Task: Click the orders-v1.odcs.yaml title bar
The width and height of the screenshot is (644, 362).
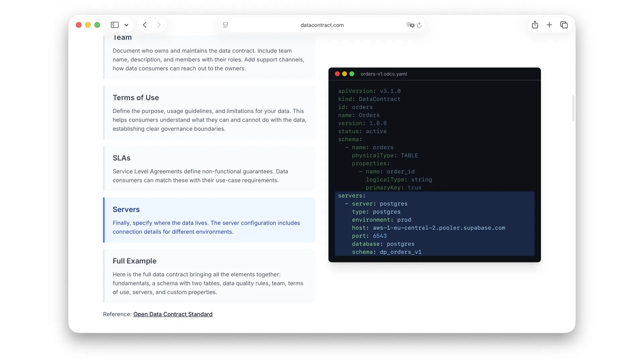Action: (383, 74)
